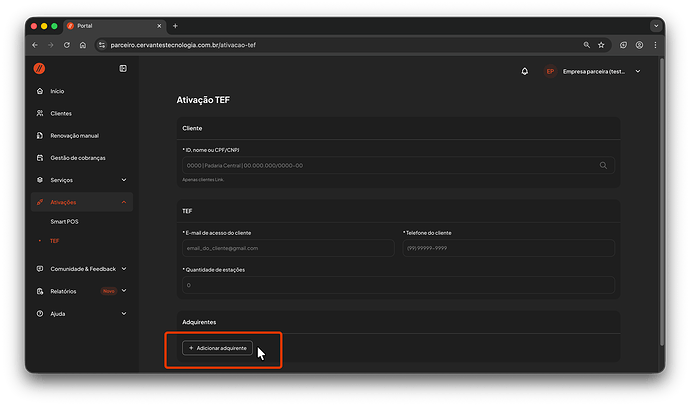This screenshot has height=406, width=690.
Task: Click the Cervantes logo in the sidebar
Action: (40, 68)
